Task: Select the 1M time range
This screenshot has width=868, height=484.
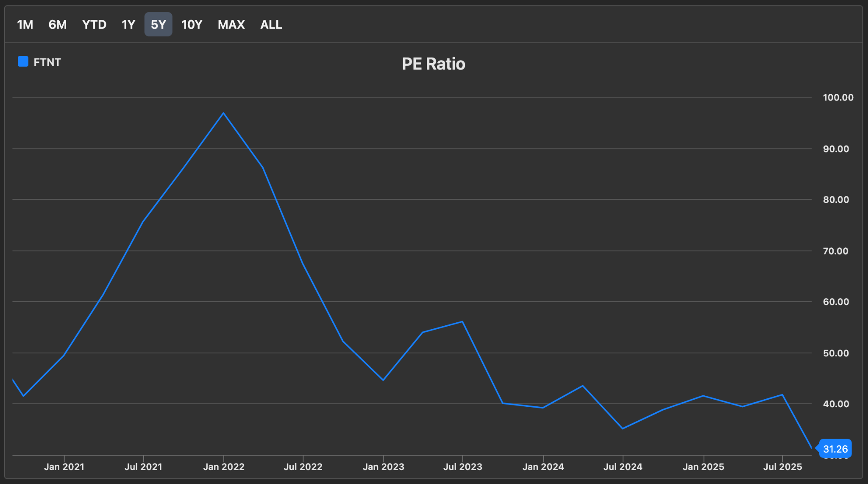Action: [x=25, y=25]
